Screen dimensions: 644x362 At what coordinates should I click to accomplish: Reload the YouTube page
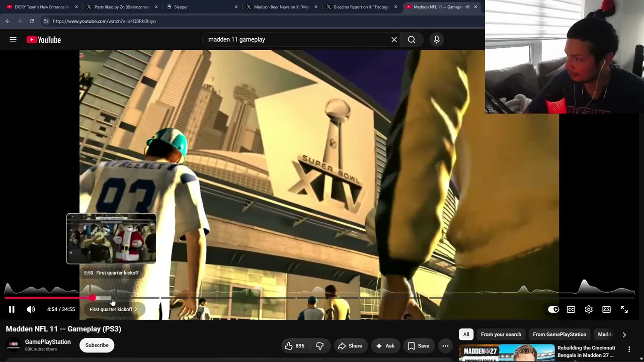point(32,21)
